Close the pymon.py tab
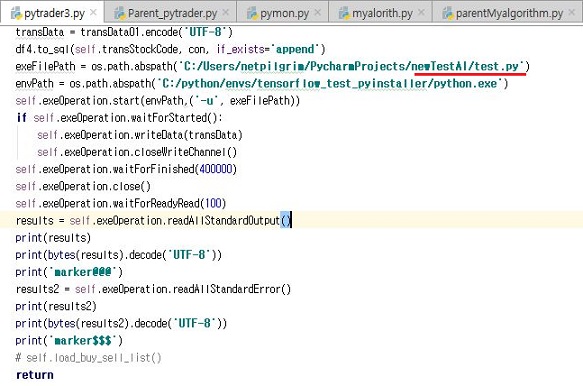This screenshot has height=386, width=583. point(318,13)
